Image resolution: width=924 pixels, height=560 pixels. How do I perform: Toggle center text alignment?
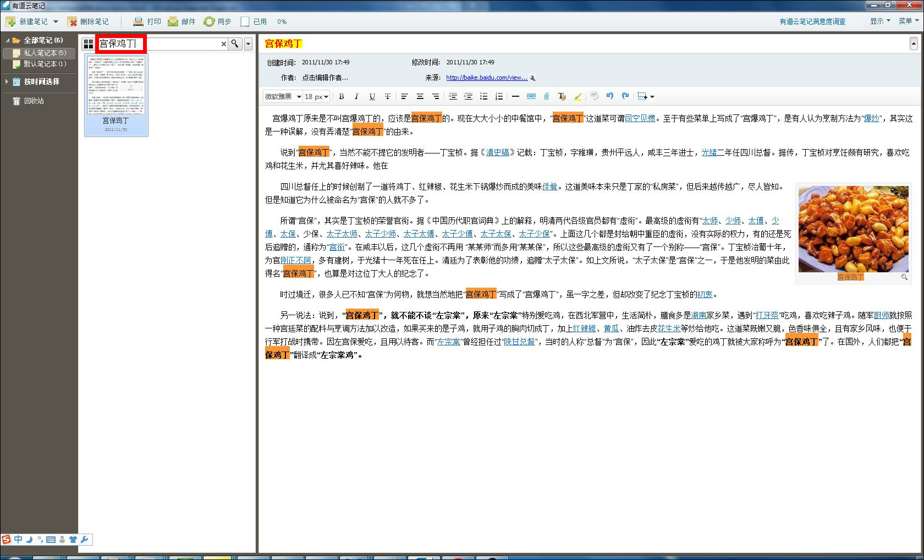420,96
